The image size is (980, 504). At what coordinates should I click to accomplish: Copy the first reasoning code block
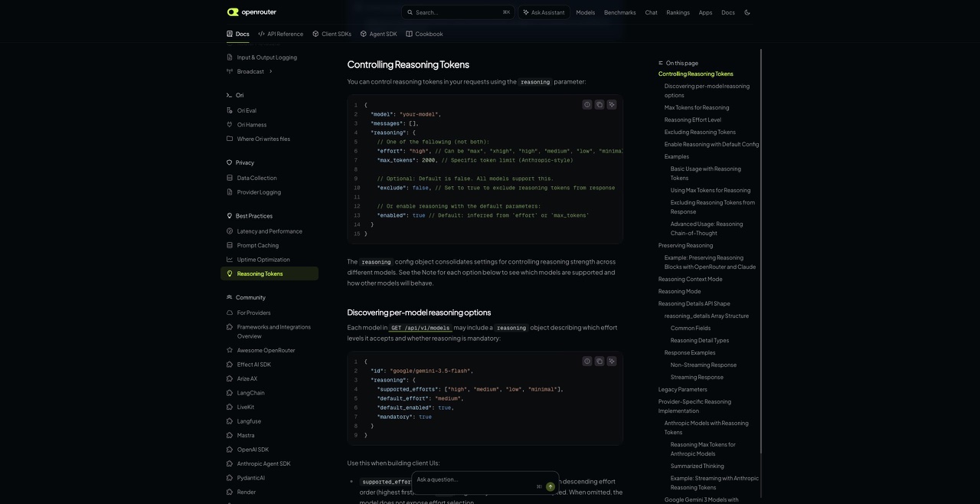[599, 104]
